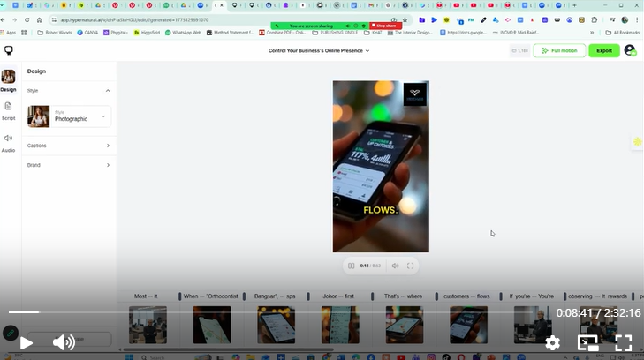
Task: Seek along the video progress bar
Action: pos(271,312)
